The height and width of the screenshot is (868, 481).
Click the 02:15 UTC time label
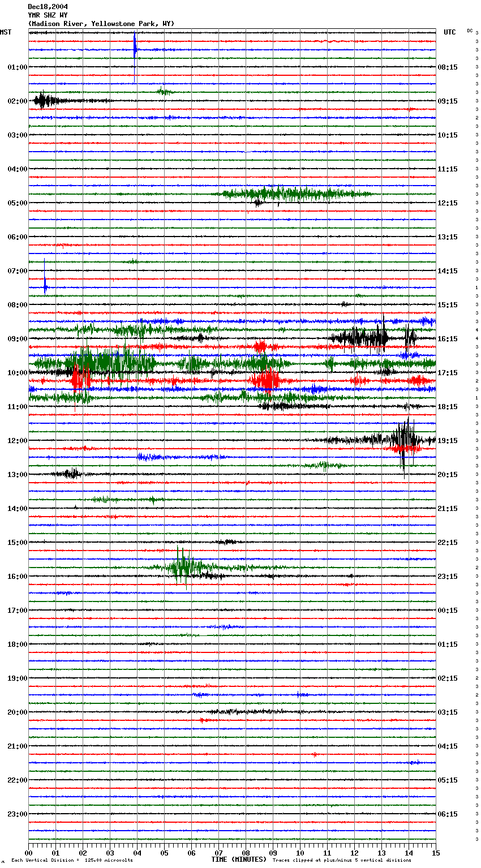pos(448,678)
